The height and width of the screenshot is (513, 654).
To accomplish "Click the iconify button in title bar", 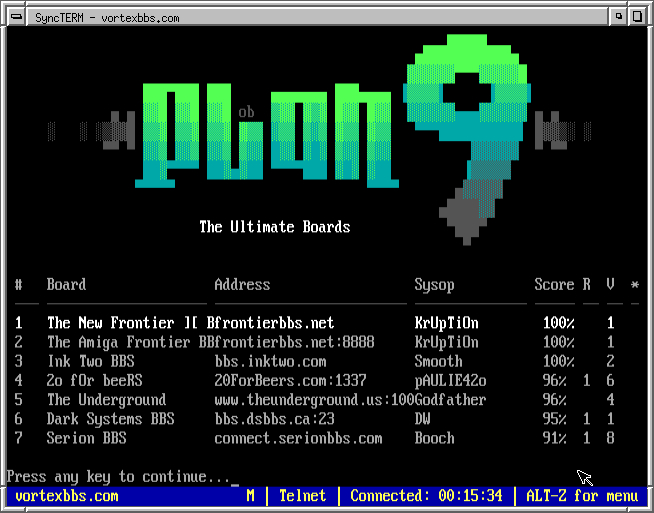I will pyautogui.click(x=618, y=17).
